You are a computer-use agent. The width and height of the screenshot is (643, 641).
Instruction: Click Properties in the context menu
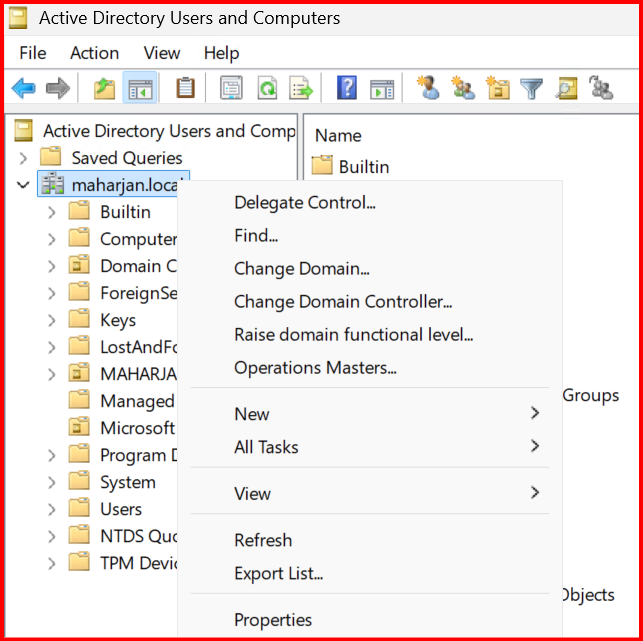(x=273, y=620)
